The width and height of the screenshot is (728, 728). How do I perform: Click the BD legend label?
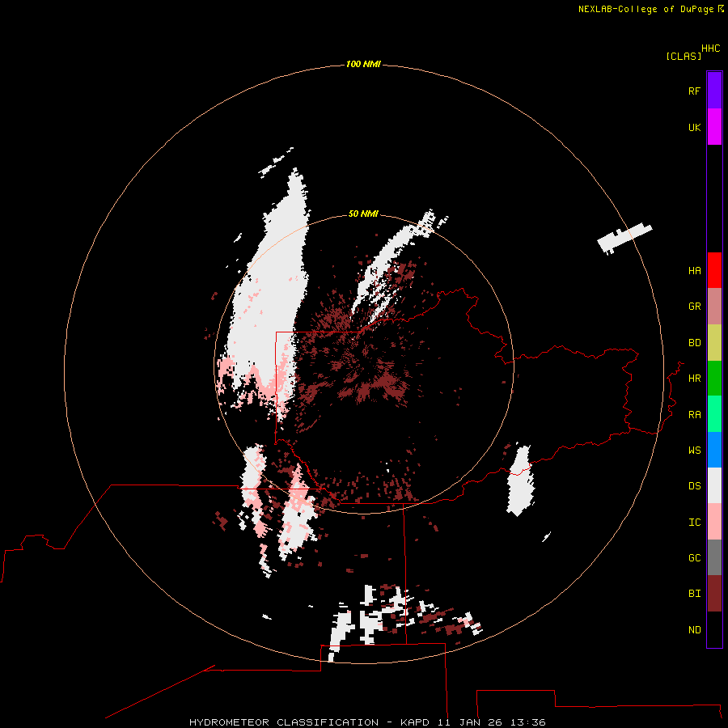click(x=694, y=343)
